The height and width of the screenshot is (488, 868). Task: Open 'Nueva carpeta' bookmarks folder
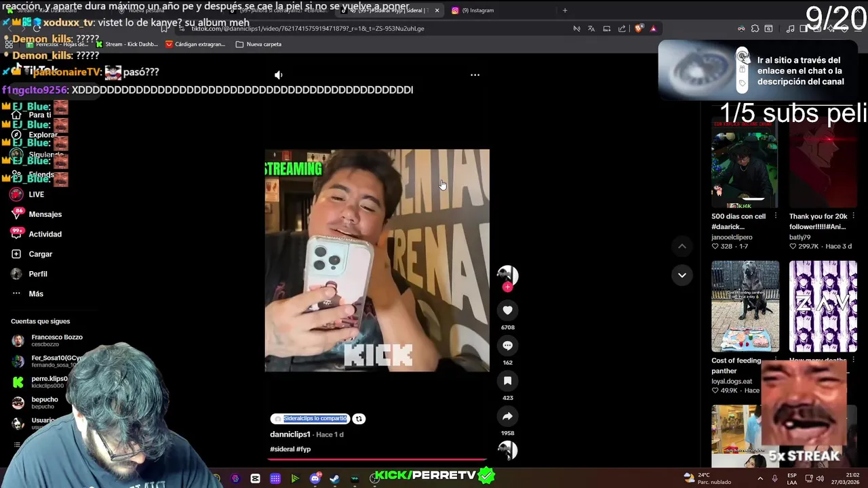click(x=258, y=44)
